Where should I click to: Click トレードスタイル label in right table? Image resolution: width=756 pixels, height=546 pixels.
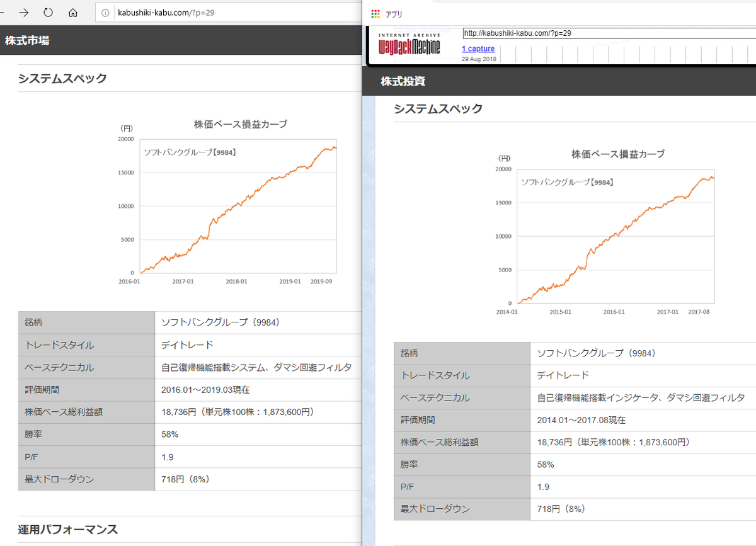click(435, 375)
